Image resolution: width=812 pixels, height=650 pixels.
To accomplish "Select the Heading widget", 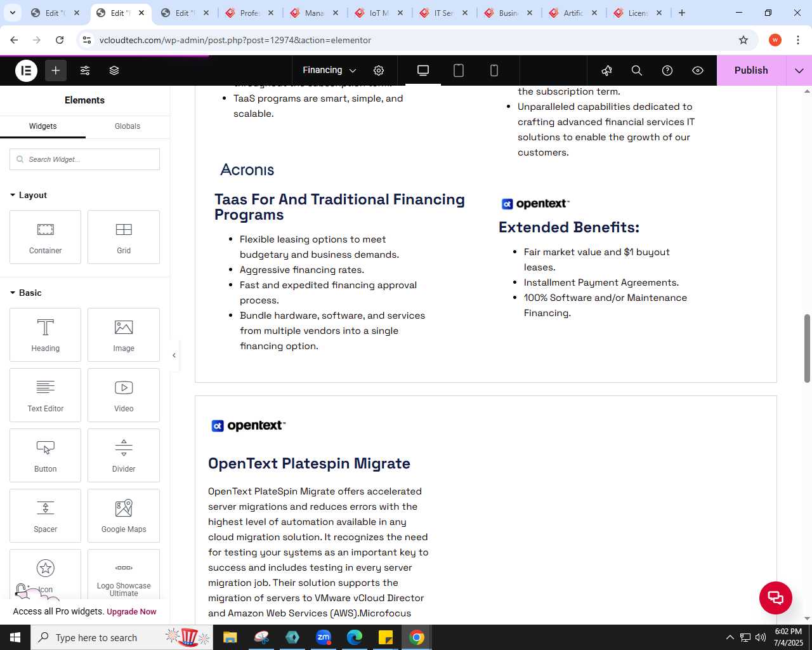I will pyautogui.click(x=46, y=335).
